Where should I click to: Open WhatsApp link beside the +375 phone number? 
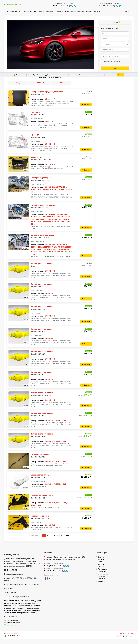(72, 6)
